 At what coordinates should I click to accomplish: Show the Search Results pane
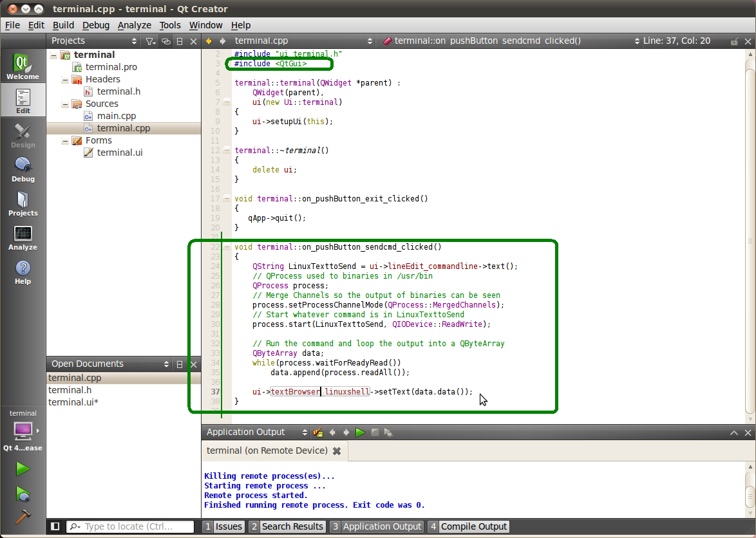pyautogui.click(x=287, y=526)
